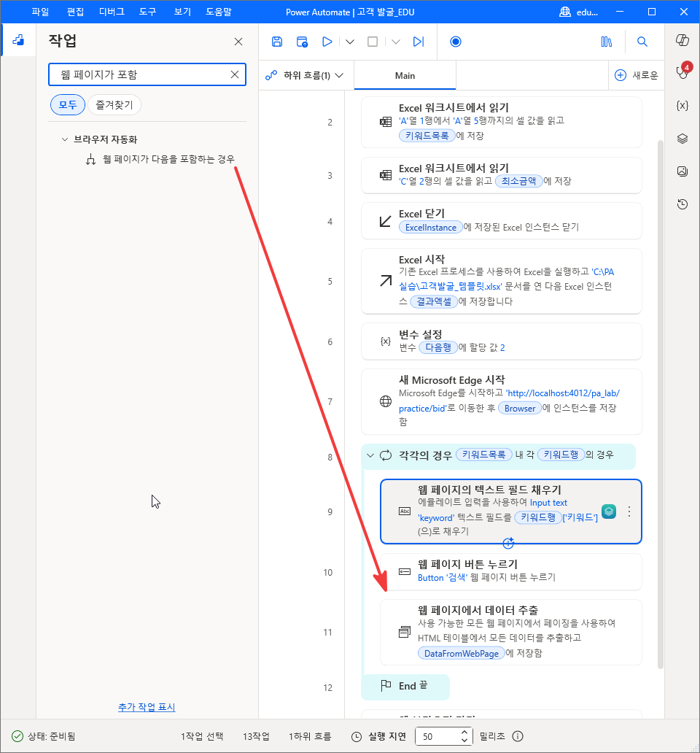The width and height of the screenshot is (700, 753).
Task: Collapse the 각각의 경우 loop block
Action: pos(370,455)
